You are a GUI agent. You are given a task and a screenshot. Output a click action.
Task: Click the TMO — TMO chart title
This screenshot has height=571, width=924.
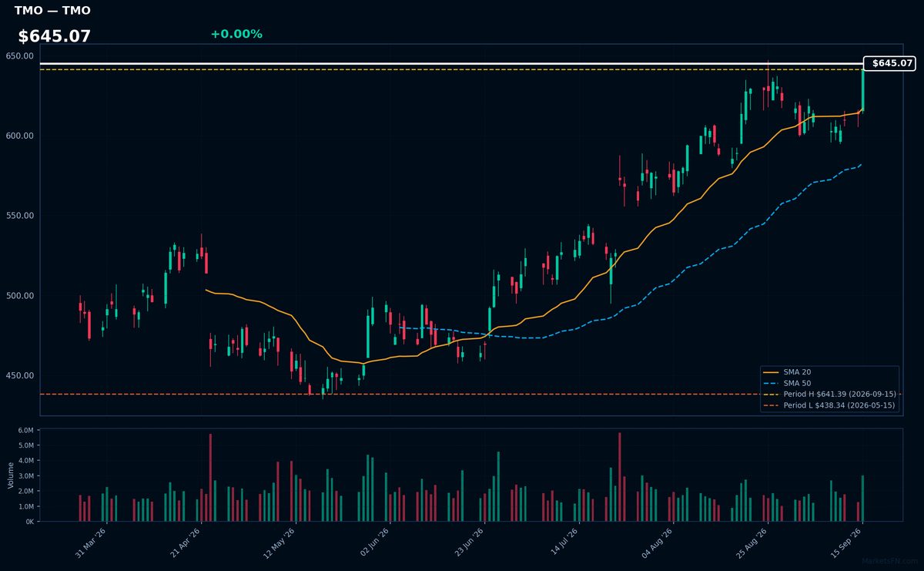52,11
